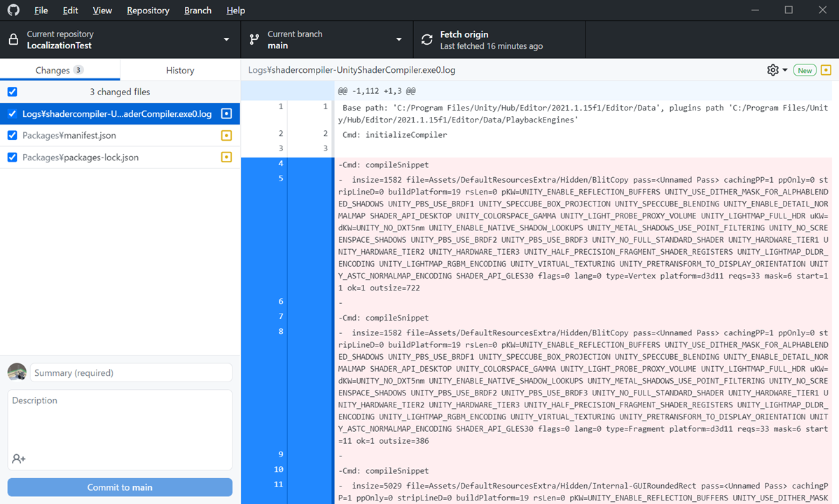Click the branch icon beside Current branch
Image resolution: width=839 pixels, height=504 pixels.
click(254, 38)
